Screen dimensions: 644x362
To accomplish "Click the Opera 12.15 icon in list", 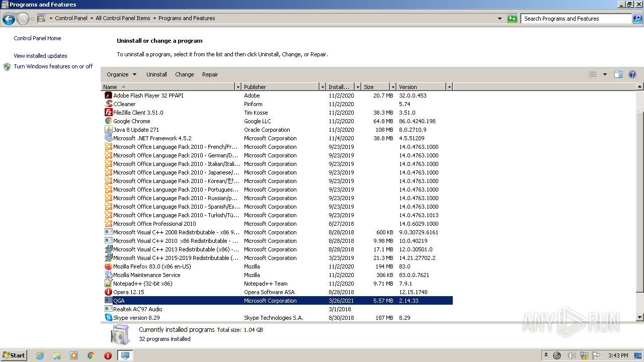I will tap(108, 292).
